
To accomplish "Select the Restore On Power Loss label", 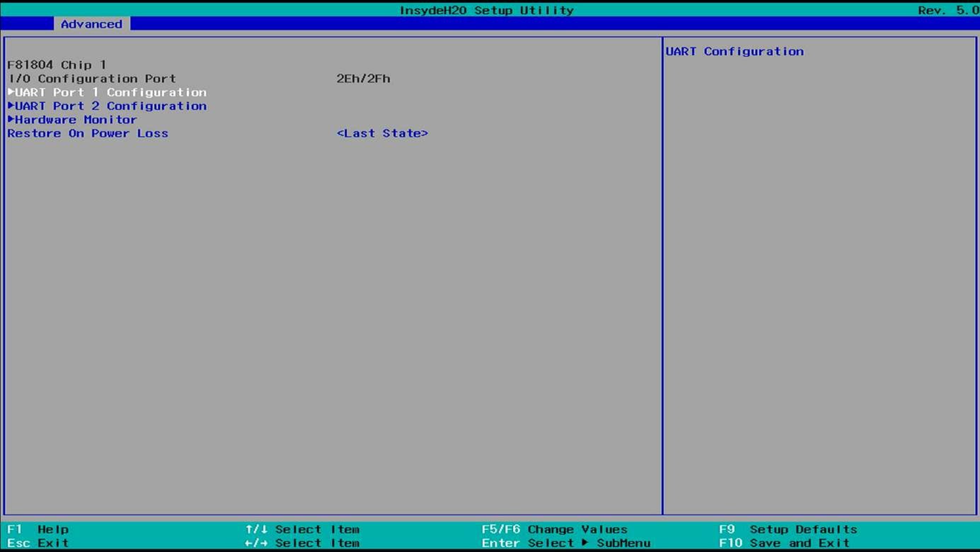I will coord(88,133).
